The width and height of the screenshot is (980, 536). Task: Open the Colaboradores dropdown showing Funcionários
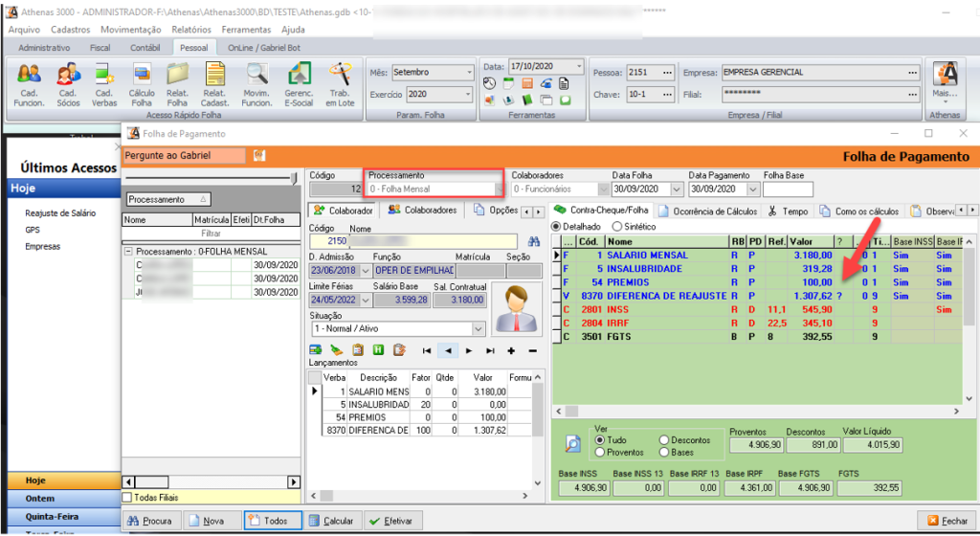tap(603, 189)
